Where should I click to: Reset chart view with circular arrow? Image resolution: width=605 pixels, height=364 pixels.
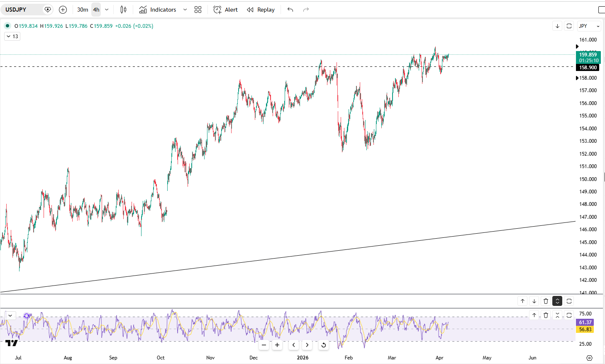click(x=324, y=345)
